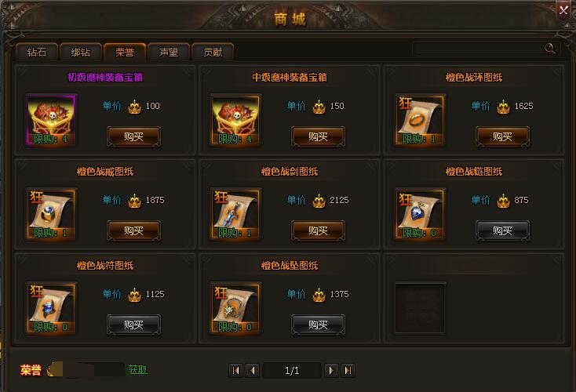Select the 橙色战符图纸 scroll icon
The height and width of the screenshot is (392, 576).
click(51, 308)
